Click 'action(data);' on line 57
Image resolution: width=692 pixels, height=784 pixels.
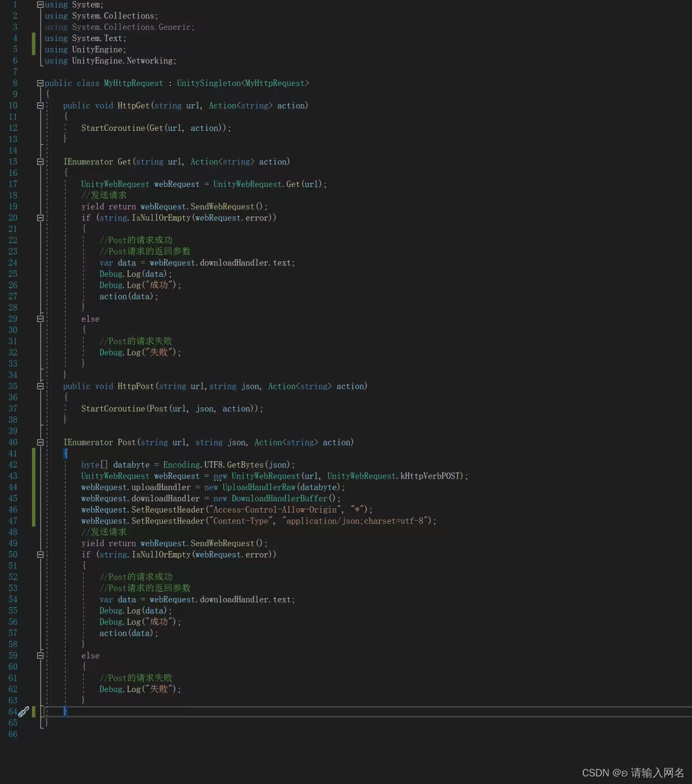[x=129, y=633]
